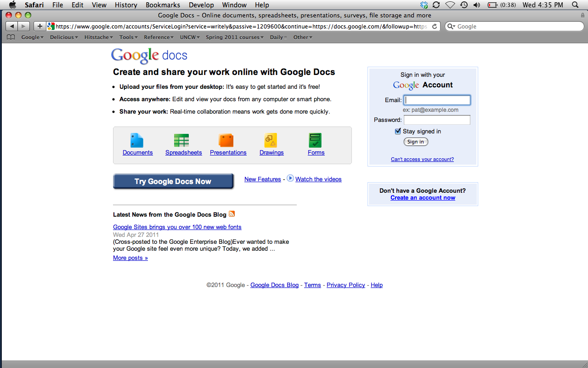
Task: Click the lock icon in the window title bar
Action: coord(582,15)
